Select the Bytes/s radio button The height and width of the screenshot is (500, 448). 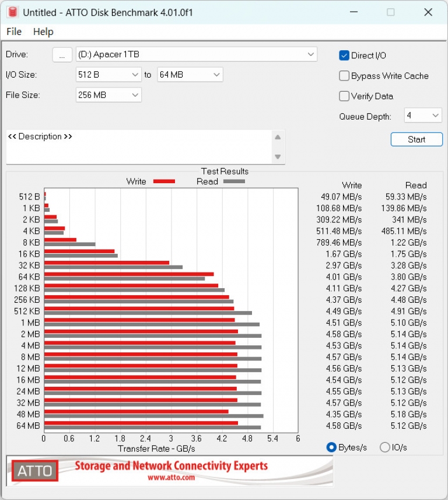331,447
